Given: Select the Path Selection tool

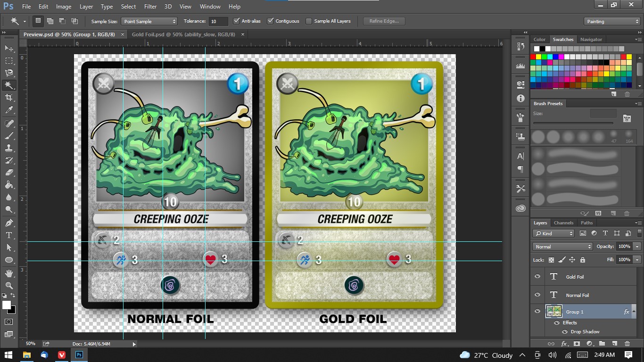Looking at the screenshot, I should [9, 247].
